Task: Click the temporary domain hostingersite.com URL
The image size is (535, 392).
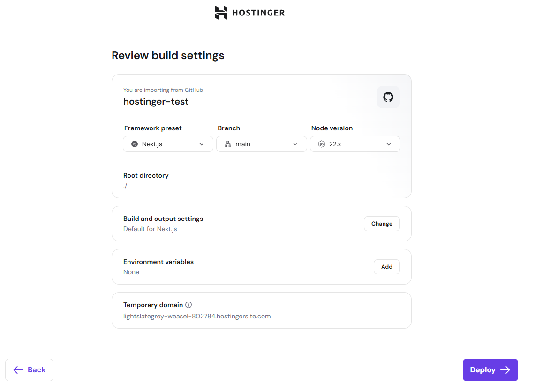Action: tap(197, 316)
